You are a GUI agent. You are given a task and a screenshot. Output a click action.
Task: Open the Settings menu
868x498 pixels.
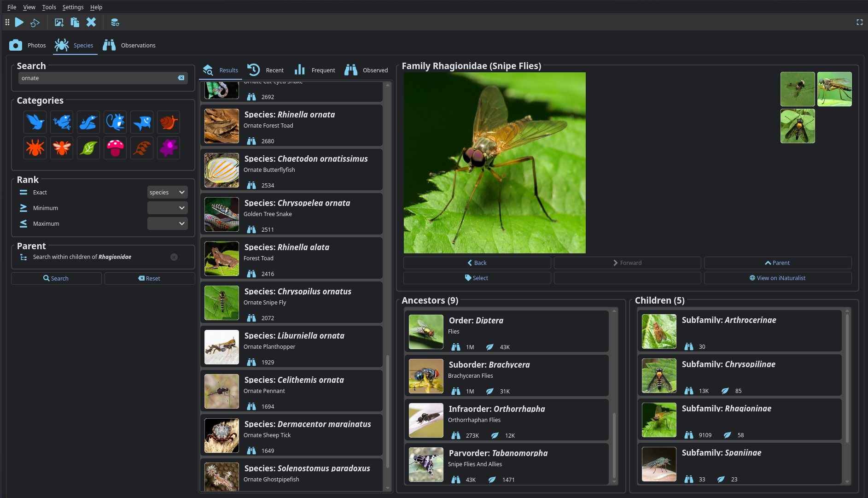[x=73, y=7]
